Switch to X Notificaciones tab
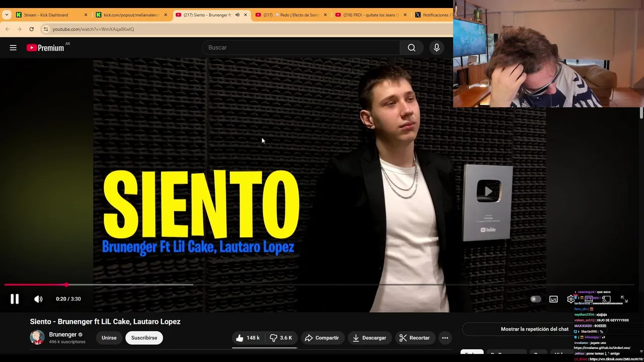The image size is (644, 362). [434, 15]
